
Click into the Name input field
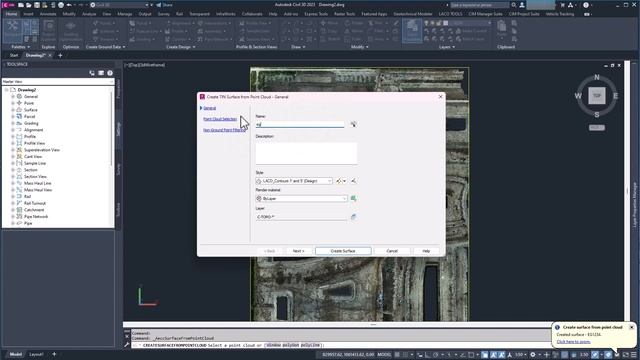tap(300, 124)
